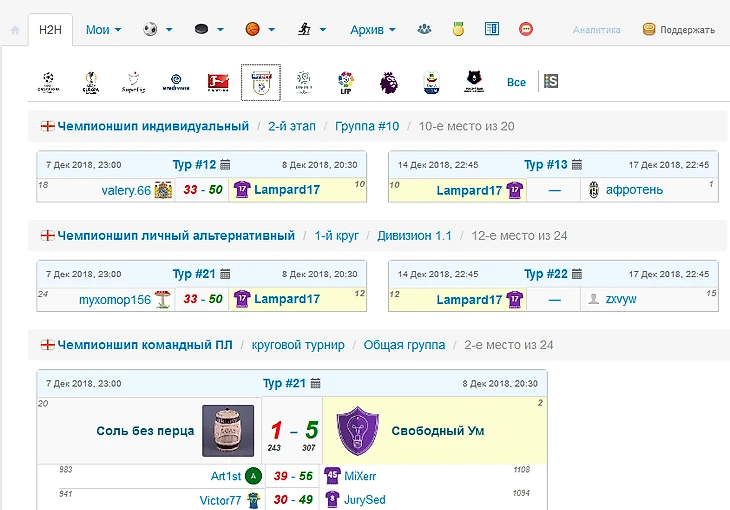Open Свободный Ум team link
The image size is (730, 510).
(x=438, y=431)
